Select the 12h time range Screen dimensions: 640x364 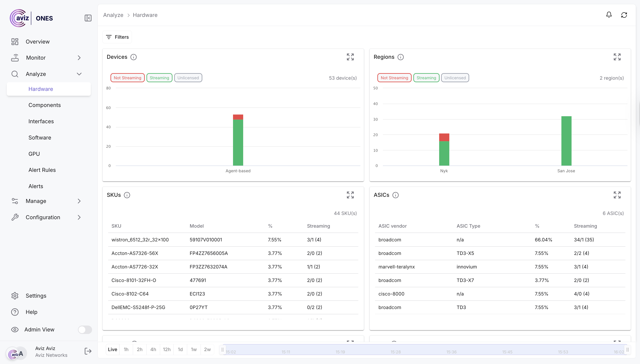tap(166, 349)
